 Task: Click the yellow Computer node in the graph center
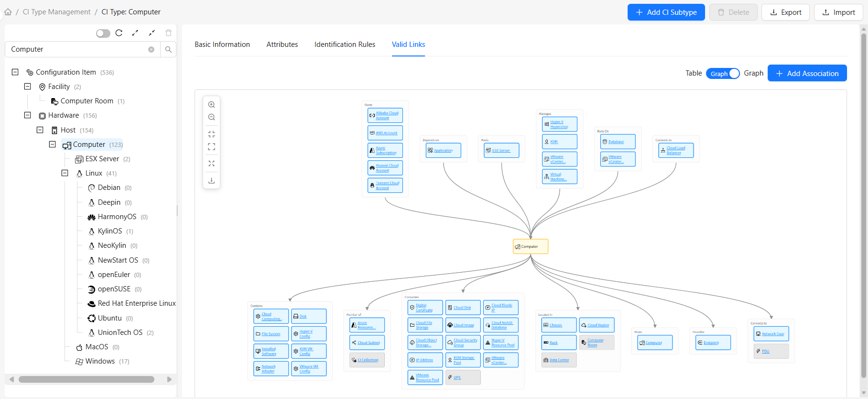tap(531, 246)
